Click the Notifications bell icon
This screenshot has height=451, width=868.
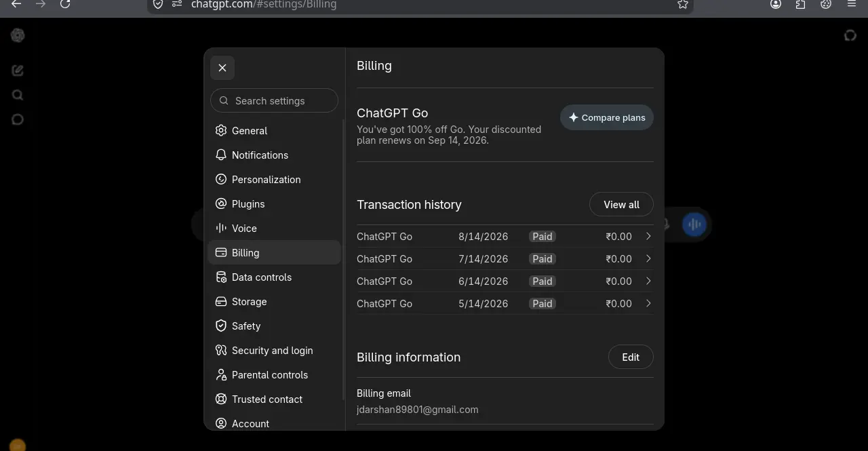coord(220,155)
